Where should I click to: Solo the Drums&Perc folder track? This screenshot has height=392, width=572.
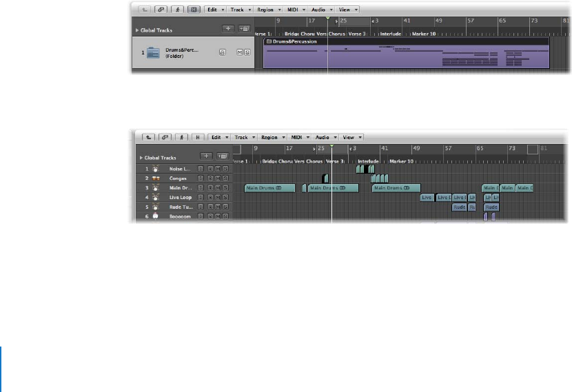(247, 52)
